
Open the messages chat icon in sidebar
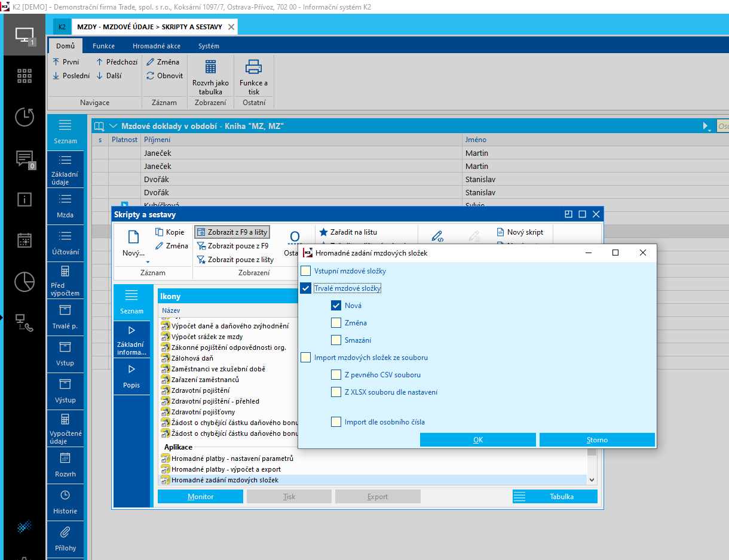click(24, 159)
